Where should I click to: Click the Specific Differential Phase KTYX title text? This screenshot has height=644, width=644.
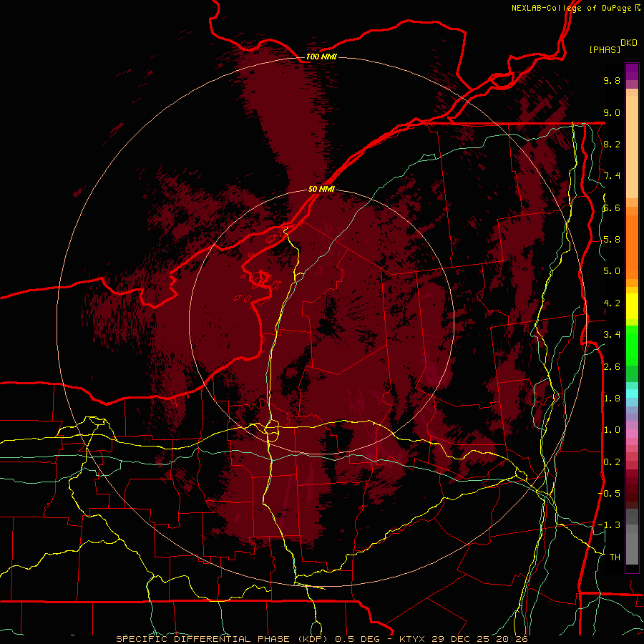[322, 639]
